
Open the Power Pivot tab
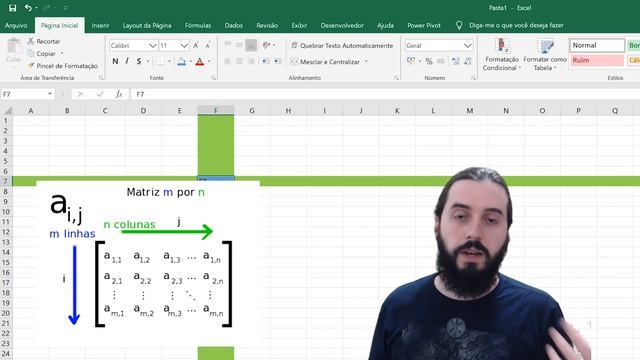coord(424,25)
